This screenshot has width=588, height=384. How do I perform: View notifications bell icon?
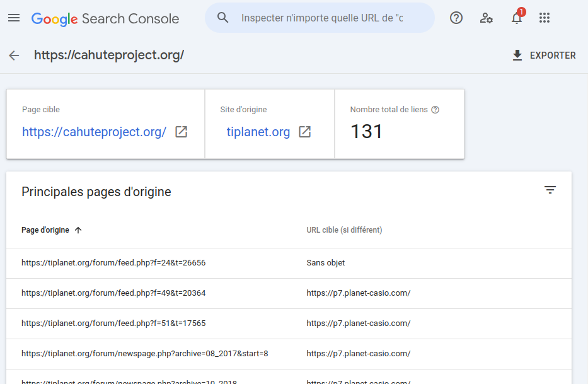517,18
